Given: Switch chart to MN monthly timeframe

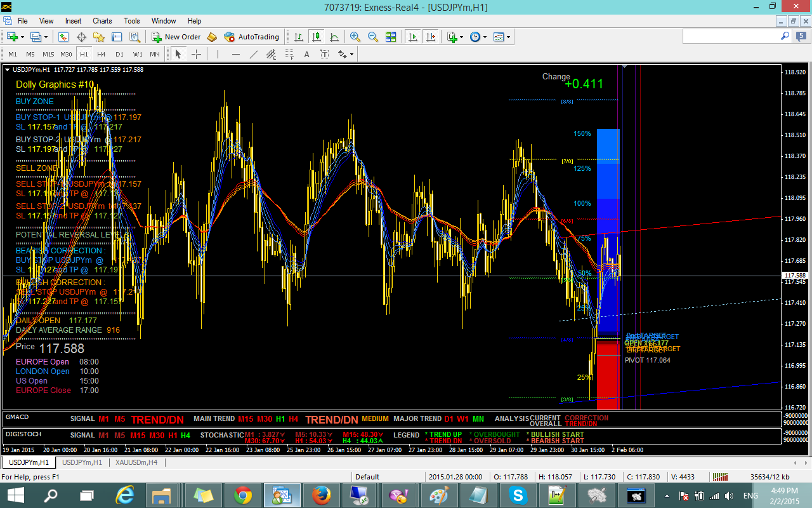Looking at the screenshot, I should tap(155, 54).
